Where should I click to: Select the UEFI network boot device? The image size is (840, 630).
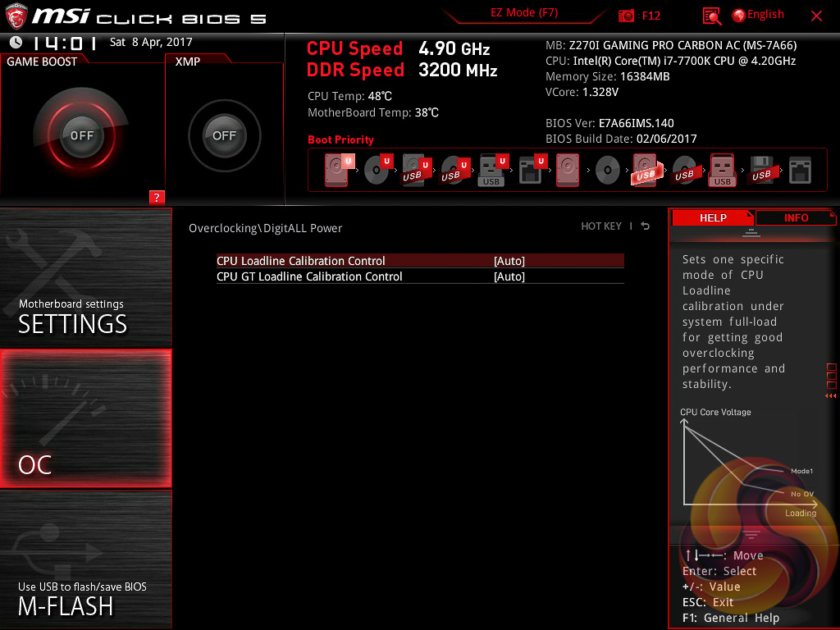532,170
